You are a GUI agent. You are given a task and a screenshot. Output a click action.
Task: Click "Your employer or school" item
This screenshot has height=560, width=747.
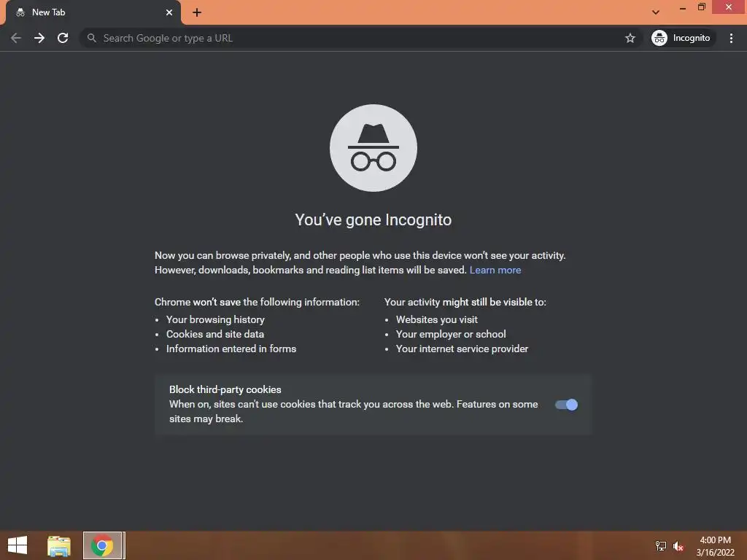click(x=451, y=334)
